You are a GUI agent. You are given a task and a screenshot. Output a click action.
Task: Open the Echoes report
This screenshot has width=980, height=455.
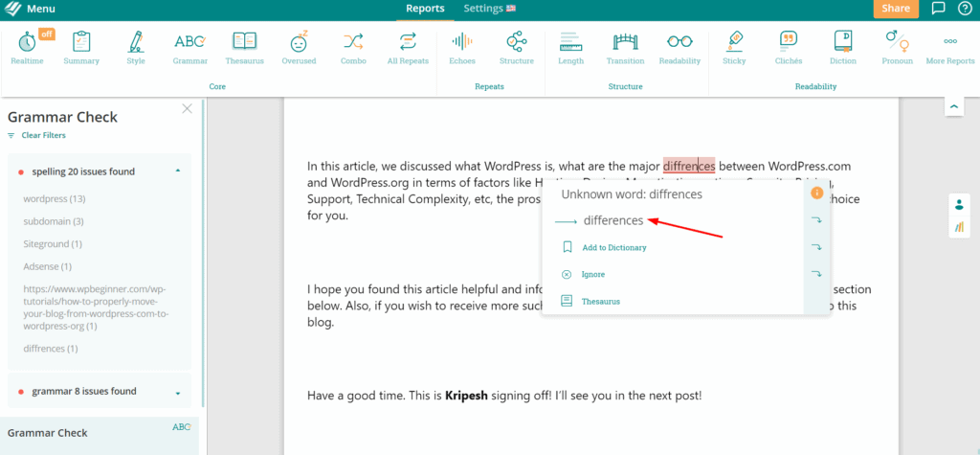click(x=462, y=46)
